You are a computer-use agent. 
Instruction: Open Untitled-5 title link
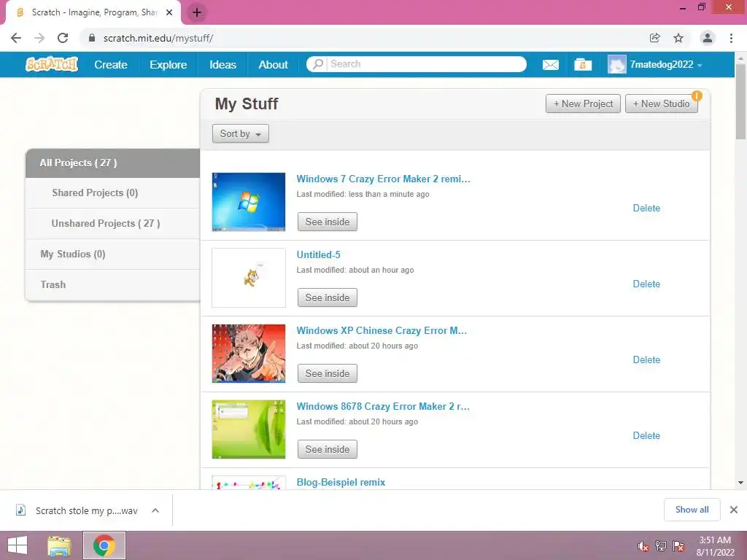(318, 254)
